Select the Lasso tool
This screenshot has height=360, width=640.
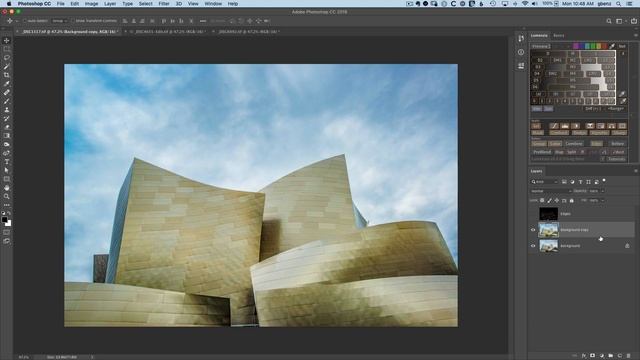click(x=7, y=58)
